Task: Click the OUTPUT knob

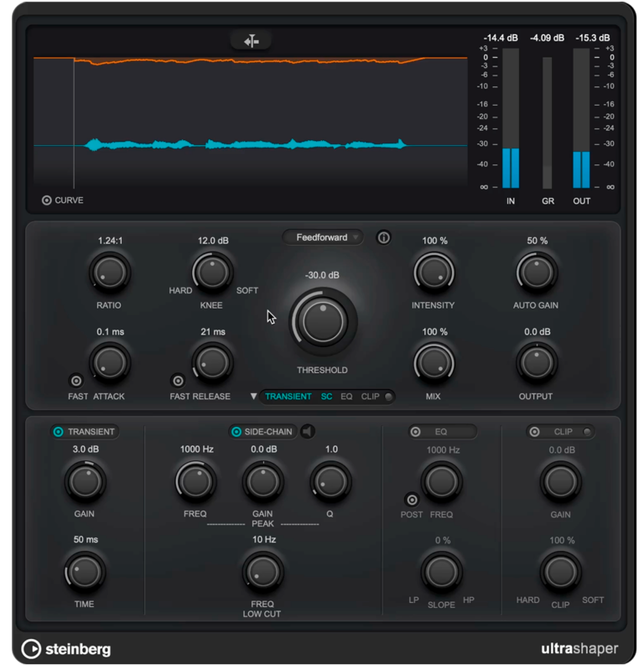Action: coord(537,363)
